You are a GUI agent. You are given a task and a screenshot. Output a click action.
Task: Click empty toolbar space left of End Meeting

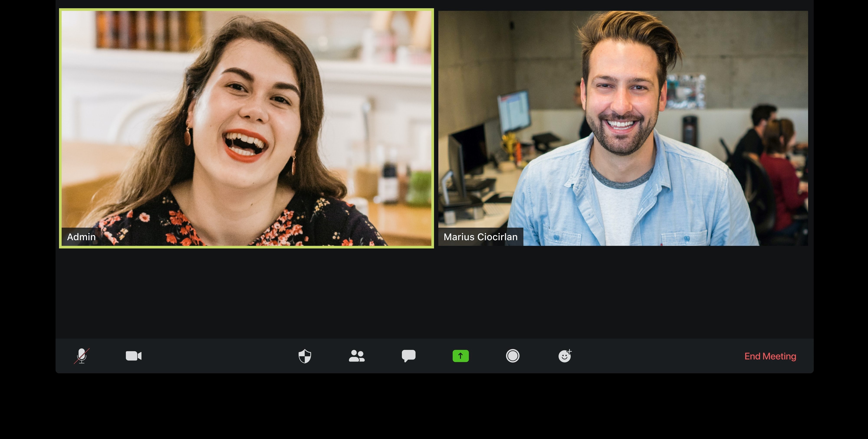point(657,356)
